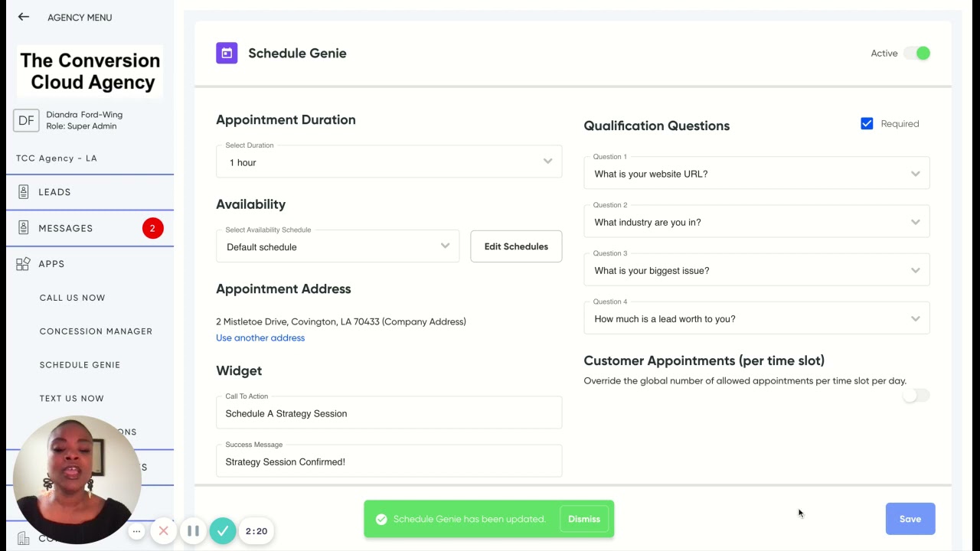Click the Edit Schedules button
Image resolution: width=980 pixels, height=551 pixels.
click(x=516, y=246)
